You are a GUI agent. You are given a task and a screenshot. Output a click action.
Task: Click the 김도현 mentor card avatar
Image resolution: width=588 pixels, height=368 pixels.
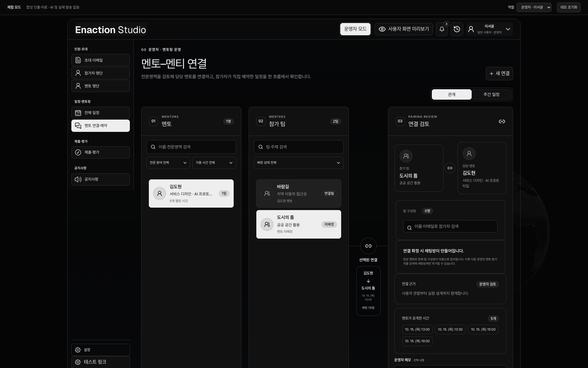pos(160,194)
